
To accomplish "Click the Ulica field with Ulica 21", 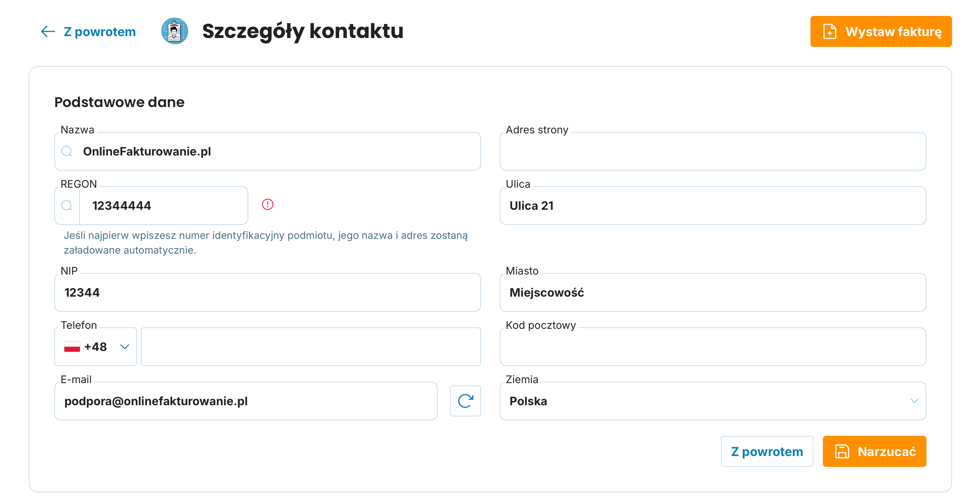I will coord(713,206).
